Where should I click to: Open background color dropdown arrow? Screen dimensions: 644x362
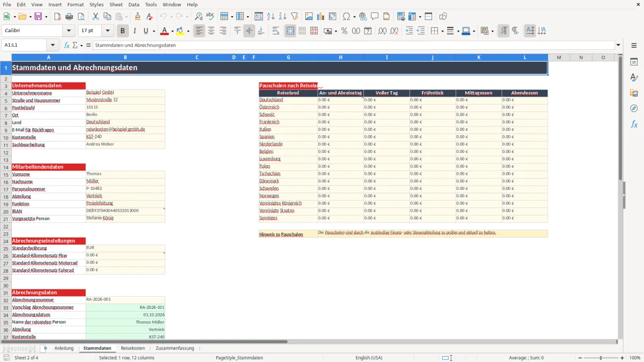188,31
